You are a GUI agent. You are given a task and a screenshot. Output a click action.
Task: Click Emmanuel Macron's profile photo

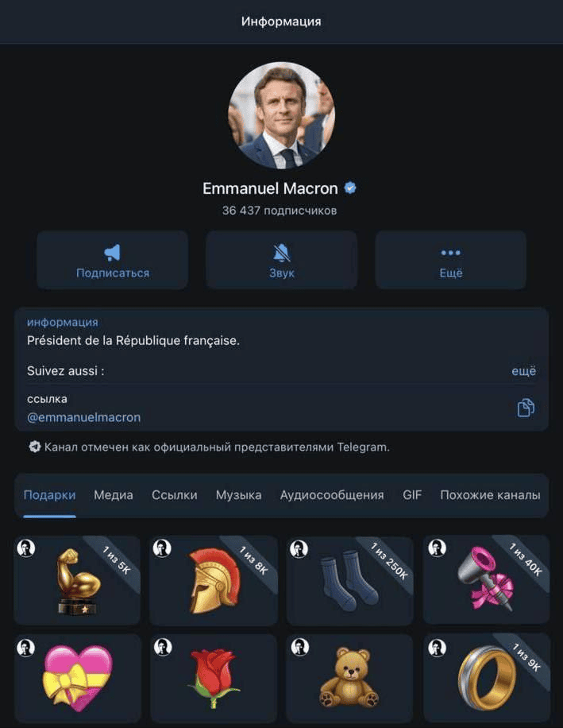(x=281, y=114)
